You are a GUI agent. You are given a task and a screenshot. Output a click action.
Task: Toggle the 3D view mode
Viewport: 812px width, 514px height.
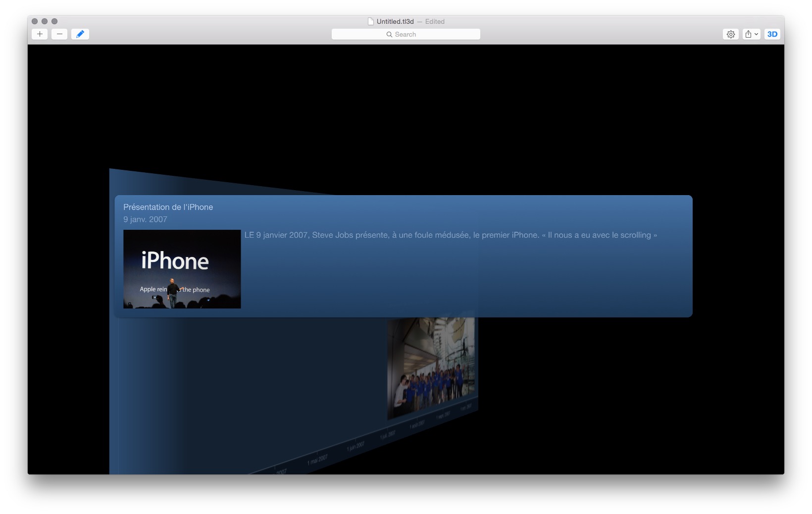click(x=772, y=34)
